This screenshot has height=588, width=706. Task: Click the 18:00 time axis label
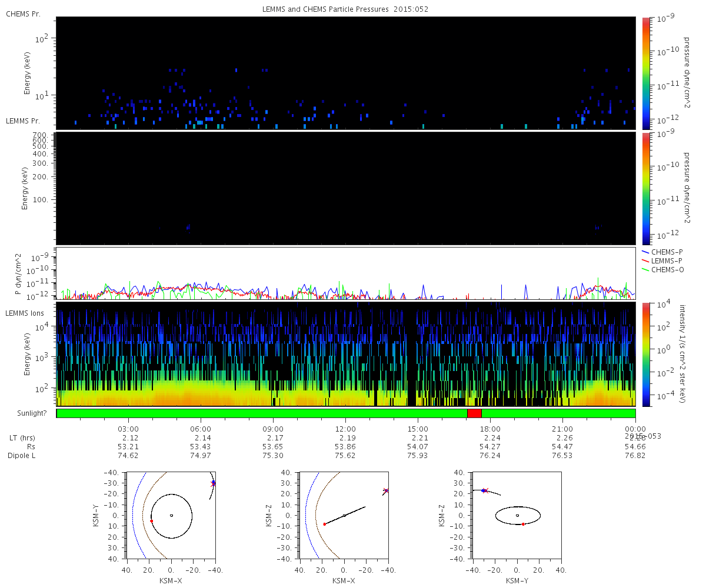click(x=490, y=429)
